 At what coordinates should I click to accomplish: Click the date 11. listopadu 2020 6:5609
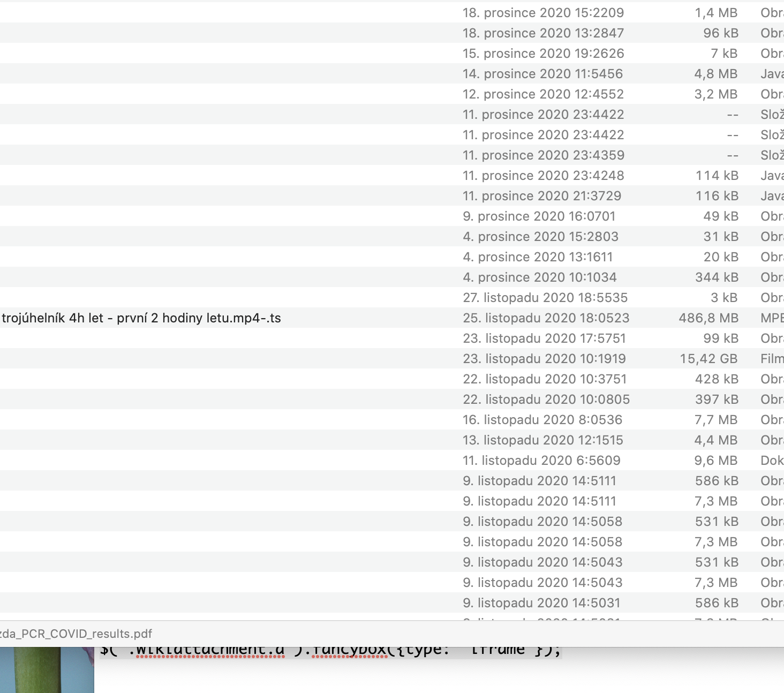[541, 461]
